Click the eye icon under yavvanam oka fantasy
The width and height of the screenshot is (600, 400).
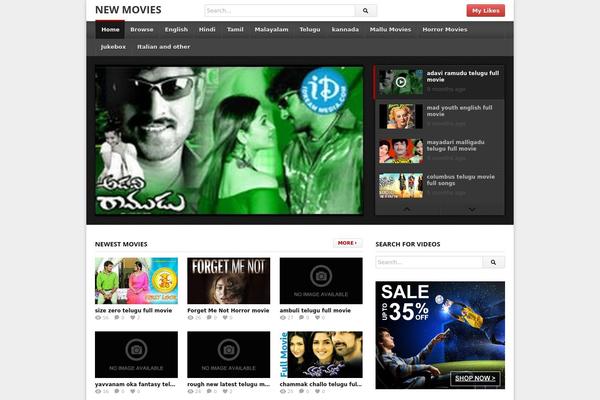click(x=98, y=392)
